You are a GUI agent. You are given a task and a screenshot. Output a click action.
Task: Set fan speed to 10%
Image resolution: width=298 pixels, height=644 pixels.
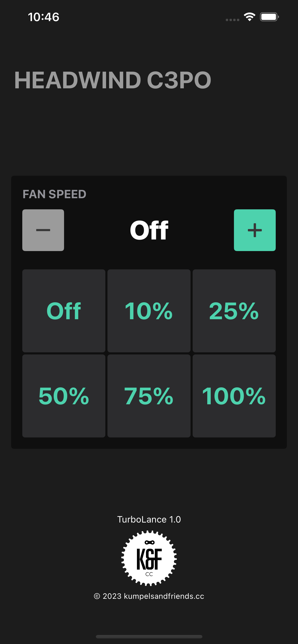point(149,311)
